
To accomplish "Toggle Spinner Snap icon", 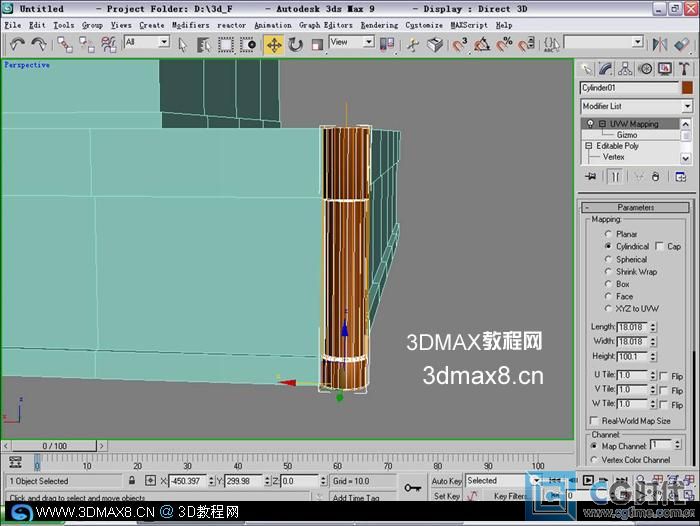I will tap(527, 44).
